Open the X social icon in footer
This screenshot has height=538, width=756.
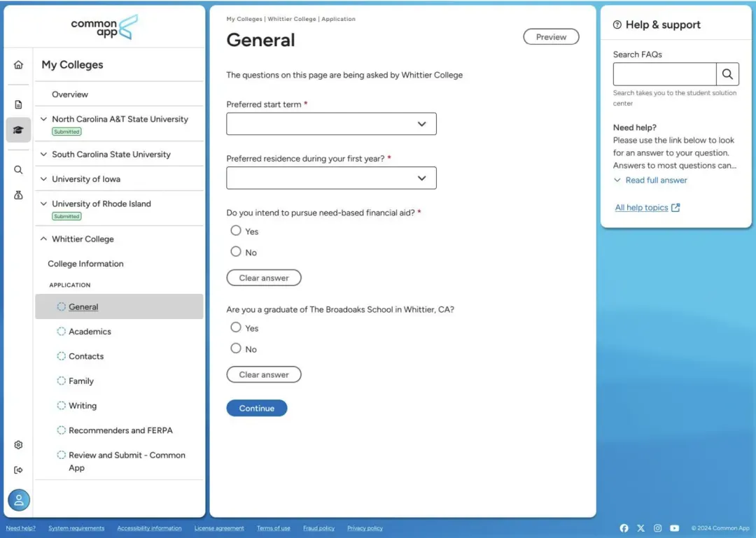point(640,528)
